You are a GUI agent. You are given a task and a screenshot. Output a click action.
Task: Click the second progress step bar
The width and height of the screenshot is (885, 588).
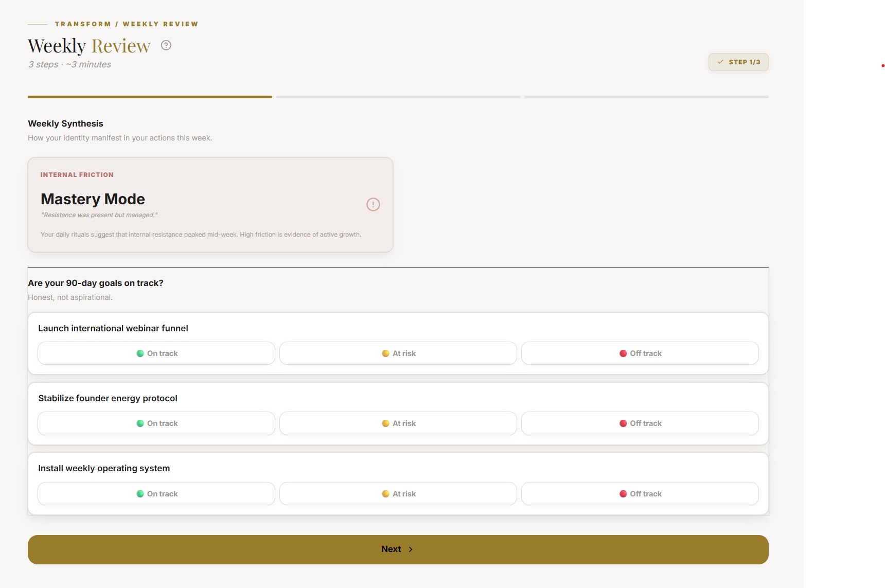[x=398, y=97]
